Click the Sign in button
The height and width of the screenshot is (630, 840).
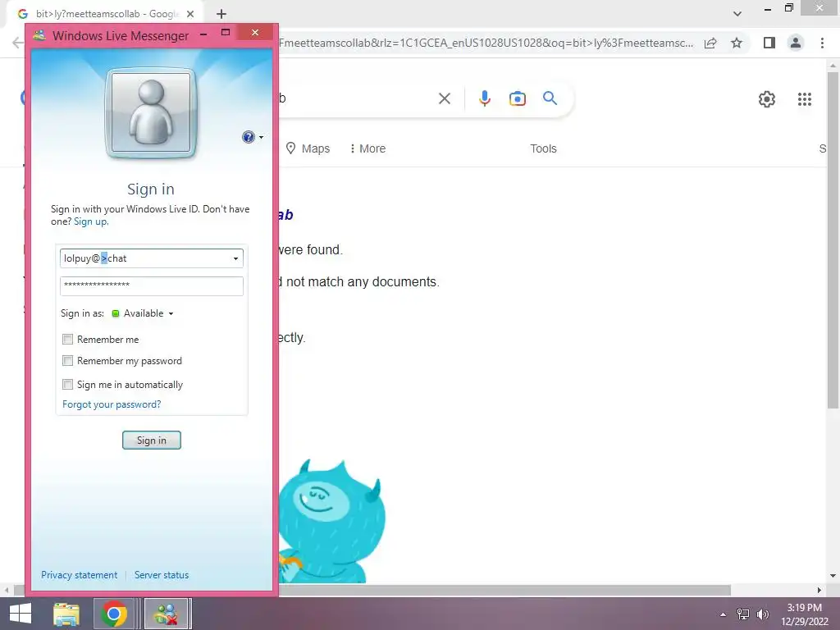[x=152, y=441]
